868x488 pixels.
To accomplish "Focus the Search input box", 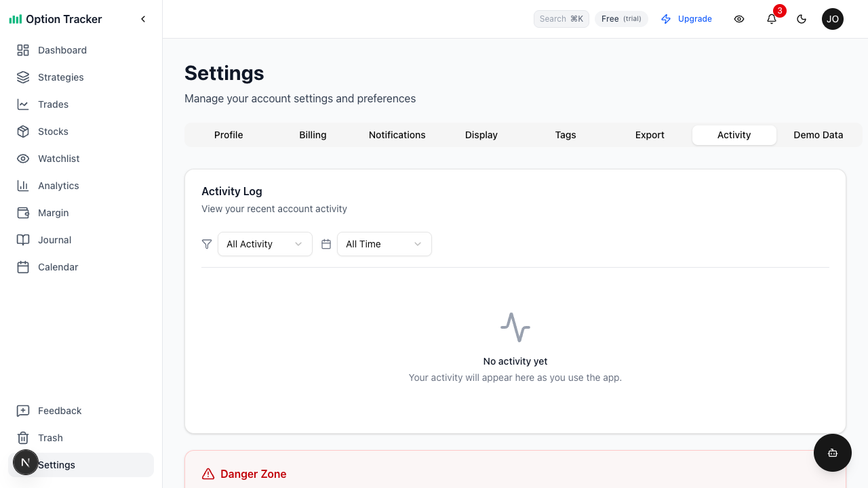I will [561, 19].
